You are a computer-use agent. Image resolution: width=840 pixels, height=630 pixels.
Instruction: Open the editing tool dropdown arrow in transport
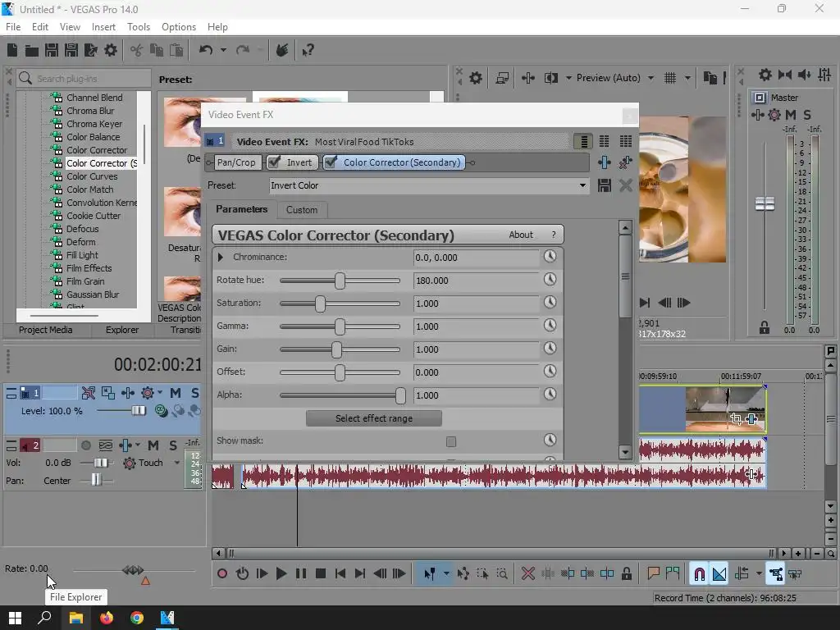446,573
